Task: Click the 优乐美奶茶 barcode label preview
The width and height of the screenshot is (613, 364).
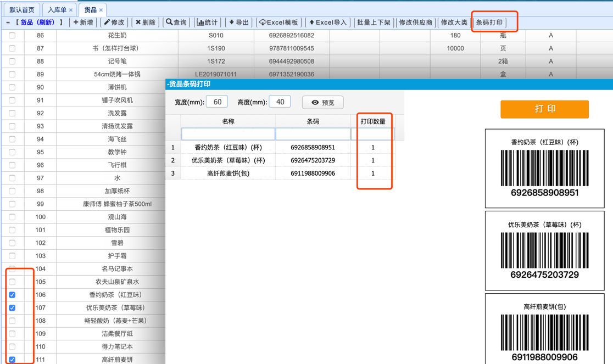Action: (544, 250)
